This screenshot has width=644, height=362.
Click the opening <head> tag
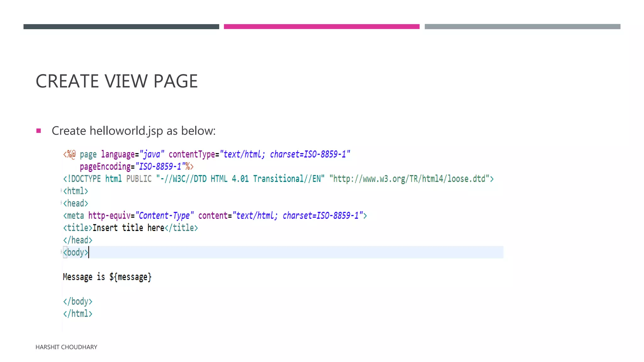point(75,203)
